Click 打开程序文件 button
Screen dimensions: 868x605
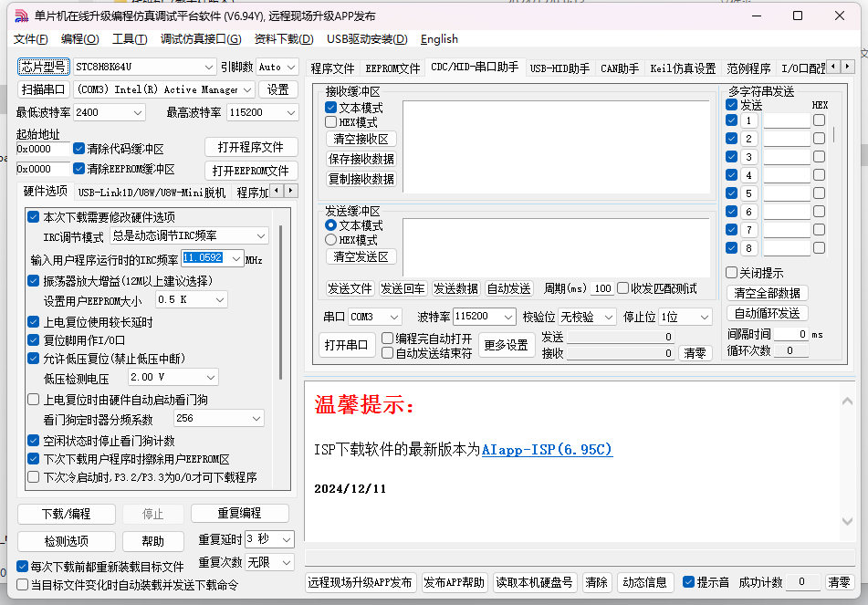(251, 147)
